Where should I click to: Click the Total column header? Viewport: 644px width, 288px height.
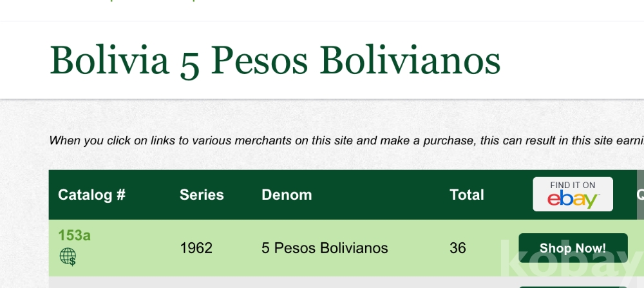466,195
